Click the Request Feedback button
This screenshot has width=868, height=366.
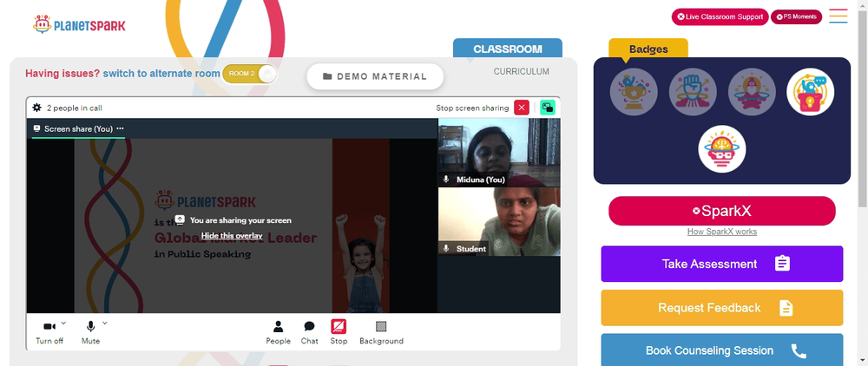[x=722, y=307]
